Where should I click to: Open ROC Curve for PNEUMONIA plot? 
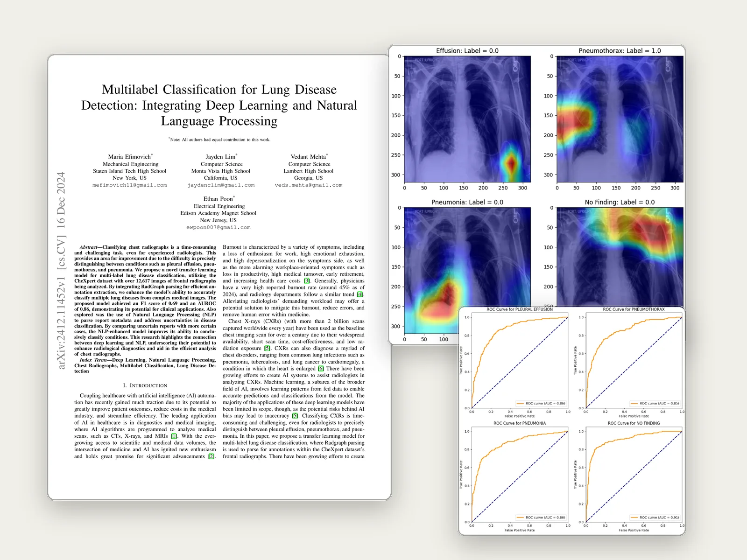520,476
